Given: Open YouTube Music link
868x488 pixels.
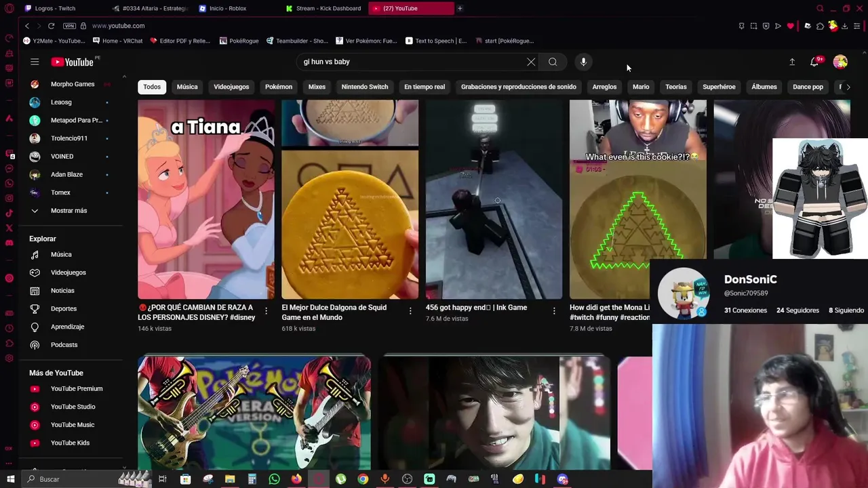Looking at the screenshot, I should (72, 425).
